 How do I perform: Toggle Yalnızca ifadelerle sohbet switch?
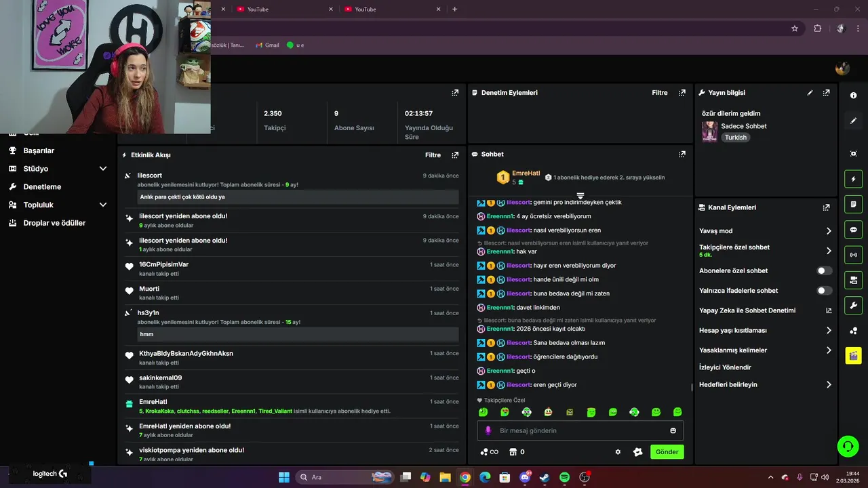824,291
